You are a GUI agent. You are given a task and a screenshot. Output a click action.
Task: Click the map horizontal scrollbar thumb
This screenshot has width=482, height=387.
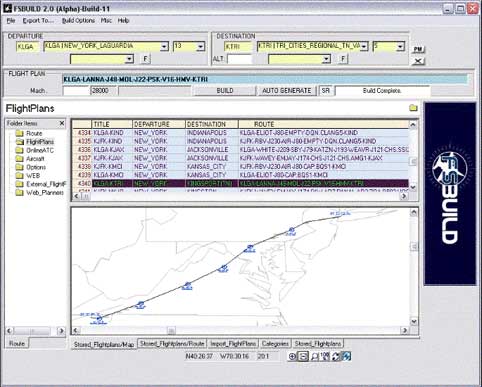[x=171, y=331]
